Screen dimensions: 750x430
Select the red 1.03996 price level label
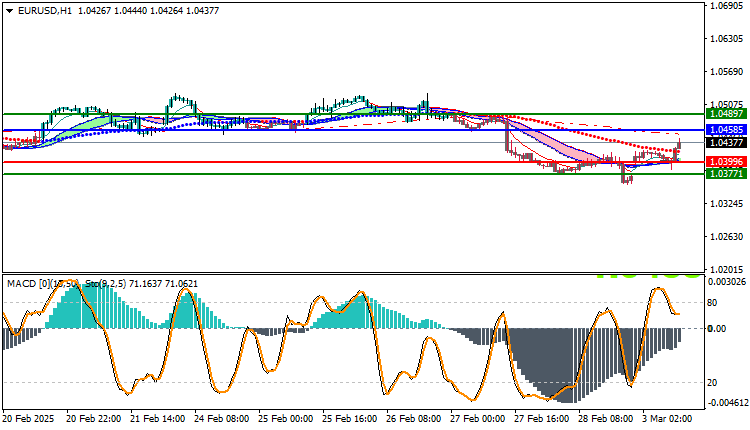(726, 162)
